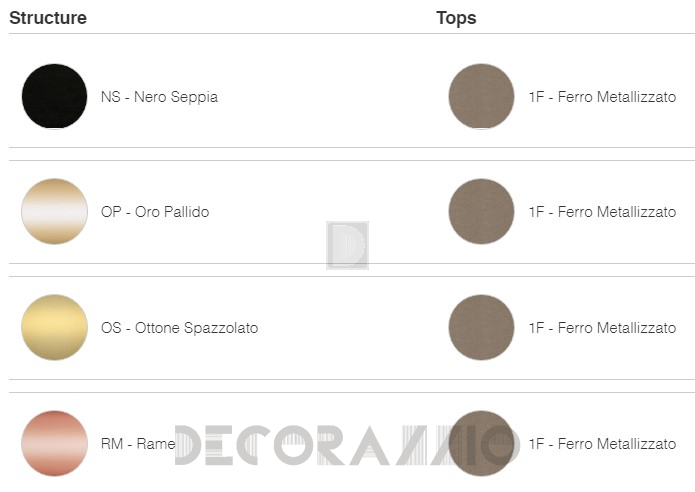The image size is (695, 492).
Task: Click '1F - Ferro Metallizzato' text in first row
Action: (x=602, y=97)
